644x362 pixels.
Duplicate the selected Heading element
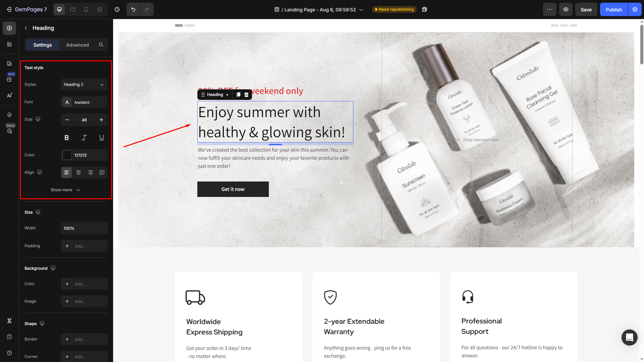[238, 95]
